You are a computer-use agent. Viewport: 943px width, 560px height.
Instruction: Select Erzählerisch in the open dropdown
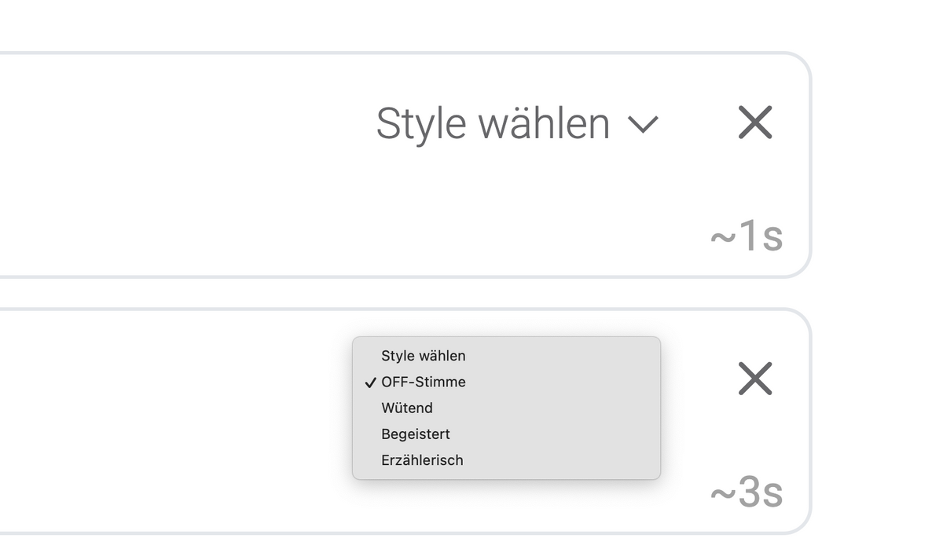[422, 459]
